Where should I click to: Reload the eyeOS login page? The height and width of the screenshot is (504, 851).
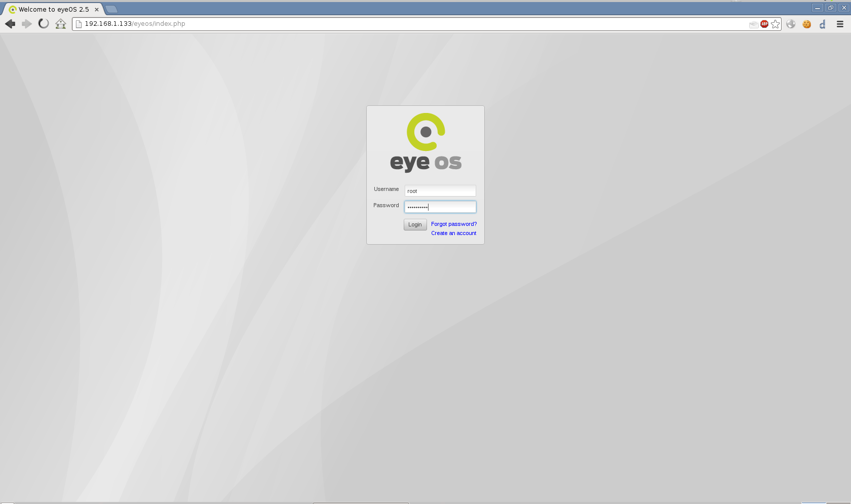pos(44,24)
